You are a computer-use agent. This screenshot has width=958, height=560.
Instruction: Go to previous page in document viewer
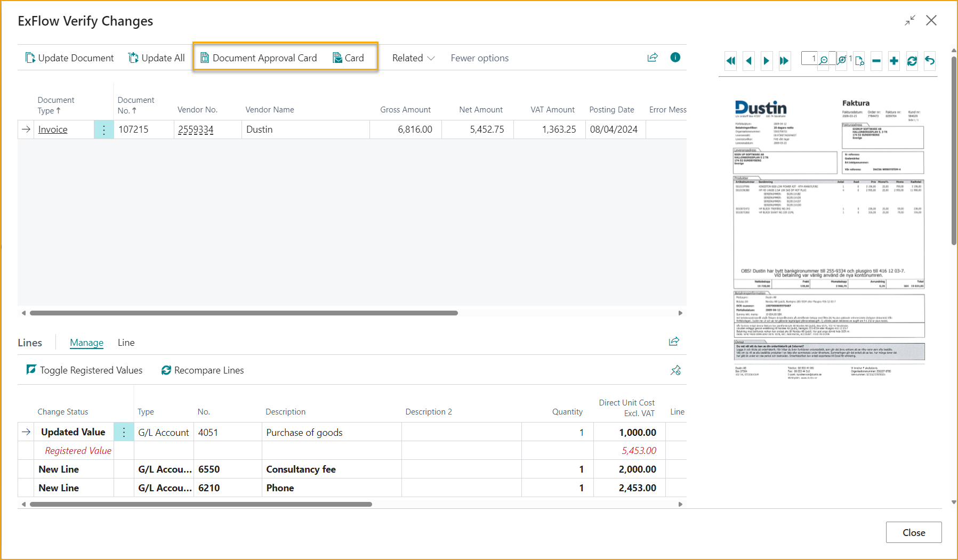coord(749,61)
